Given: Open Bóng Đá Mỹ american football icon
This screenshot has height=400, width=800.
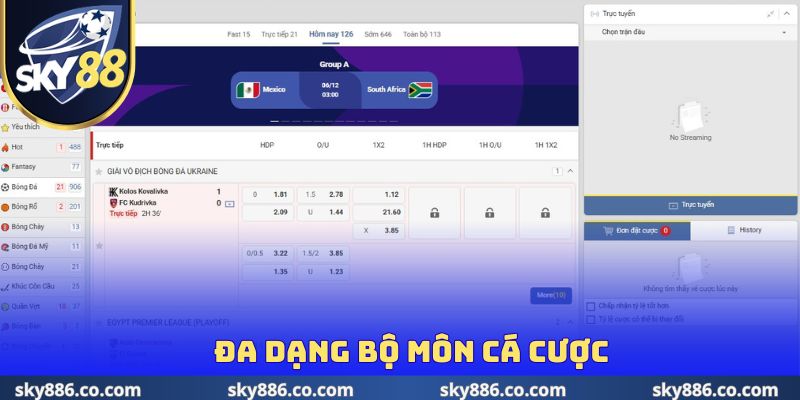Looking at the screenshot, I should [5, 247].
